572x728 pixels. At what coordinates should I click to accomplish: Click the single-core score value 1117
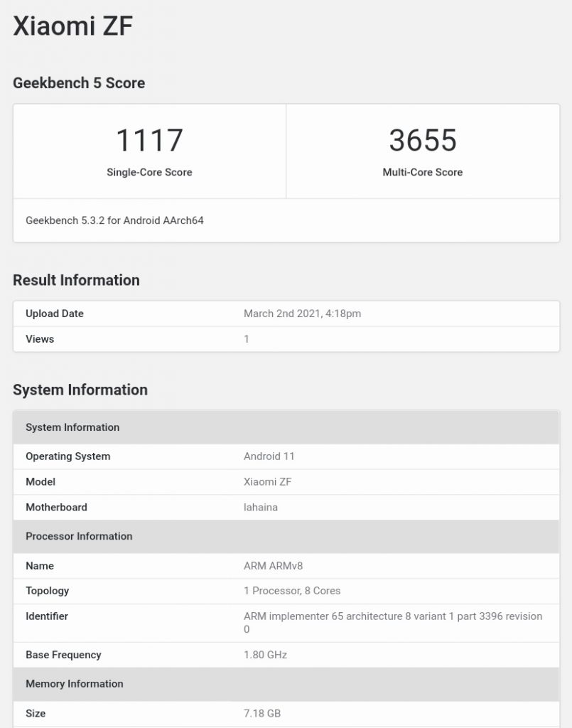point(149,140)
